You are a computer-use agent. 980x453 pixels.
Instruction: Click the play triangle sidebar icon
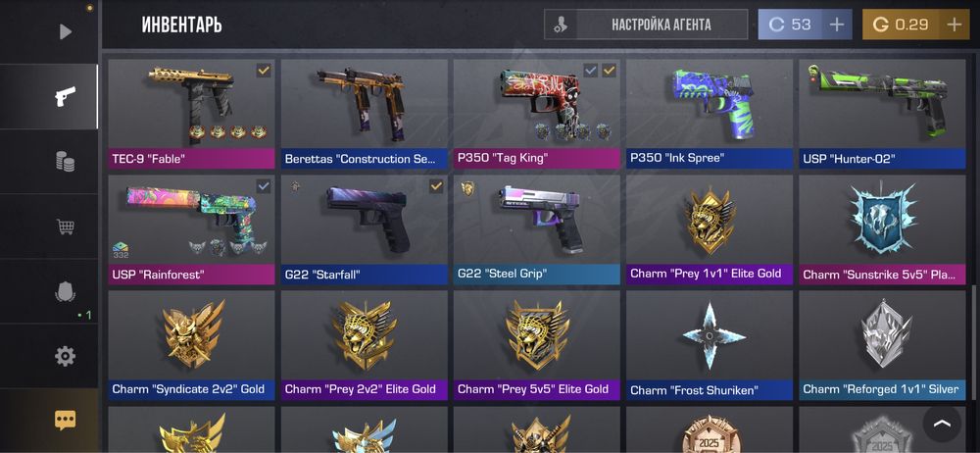click(x=66, y=31)
